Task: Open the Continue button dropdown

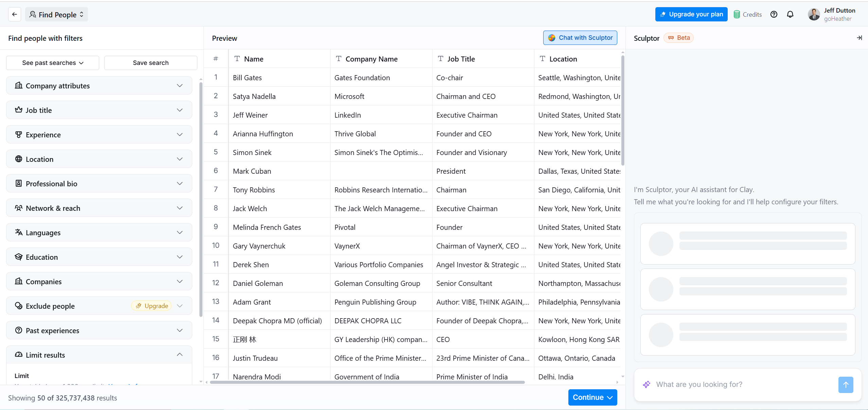Action: [x=592, y=397]
